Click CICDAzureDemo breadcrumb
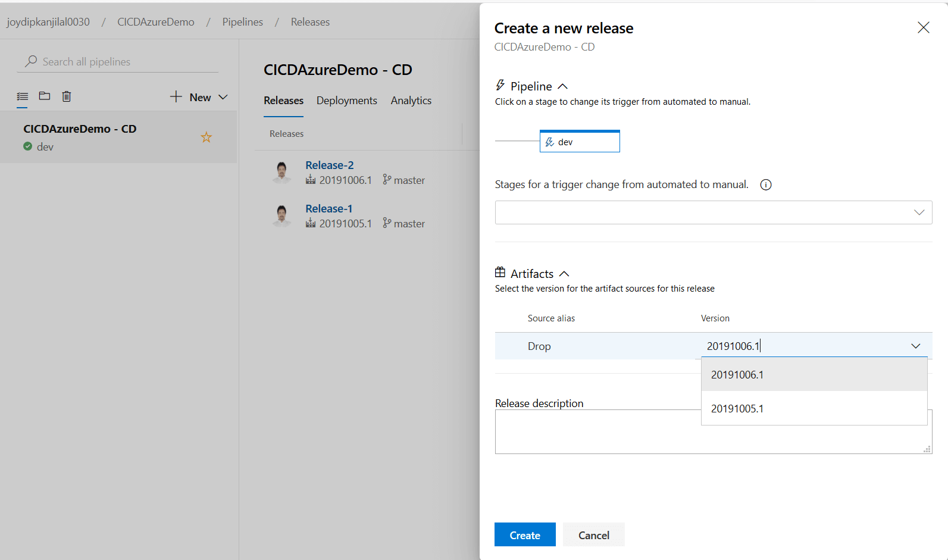This screenshot has height=560, width=948. tap(156, 22)
